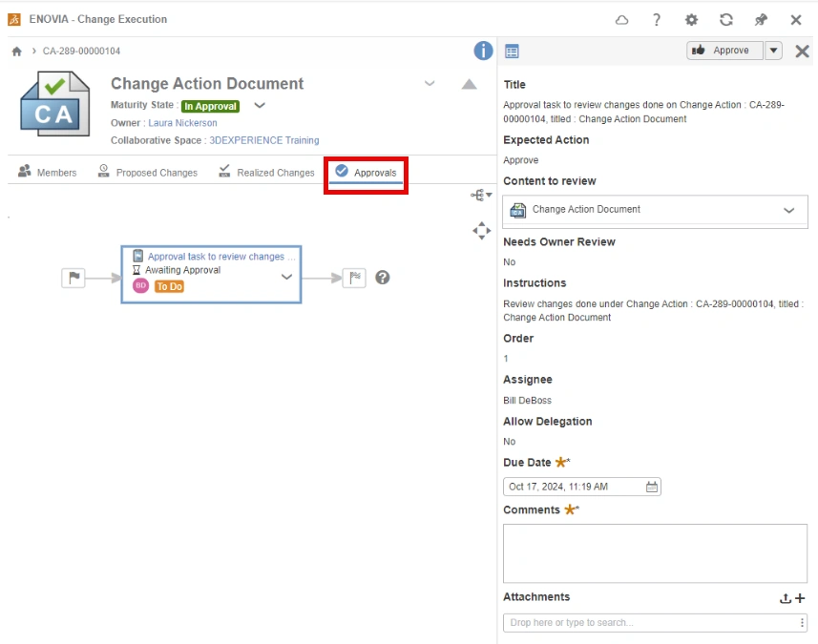The height and width of the screenshot is (644, 818).
Task: Expand the approval task card chevron
Action: tap(286, 277)
